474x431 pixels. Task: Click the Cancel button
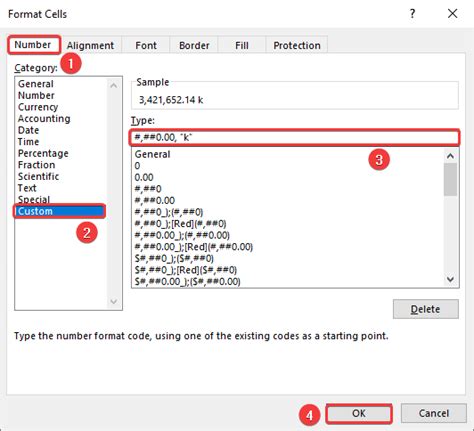(x=434, y=413)
